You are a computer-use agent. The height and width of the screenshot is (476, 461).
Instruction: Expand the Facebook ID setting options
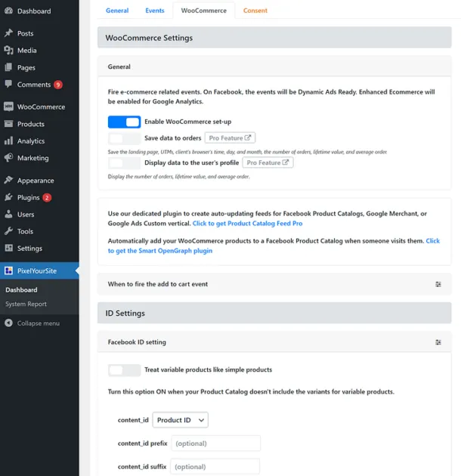coord(438,342)
